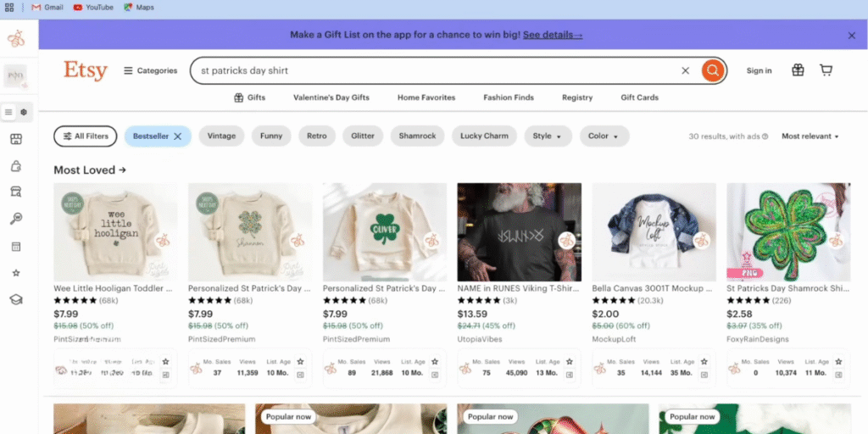Open the 'See details' banner link
This screenshot has width=868, height=434.
tap(553, 35)
